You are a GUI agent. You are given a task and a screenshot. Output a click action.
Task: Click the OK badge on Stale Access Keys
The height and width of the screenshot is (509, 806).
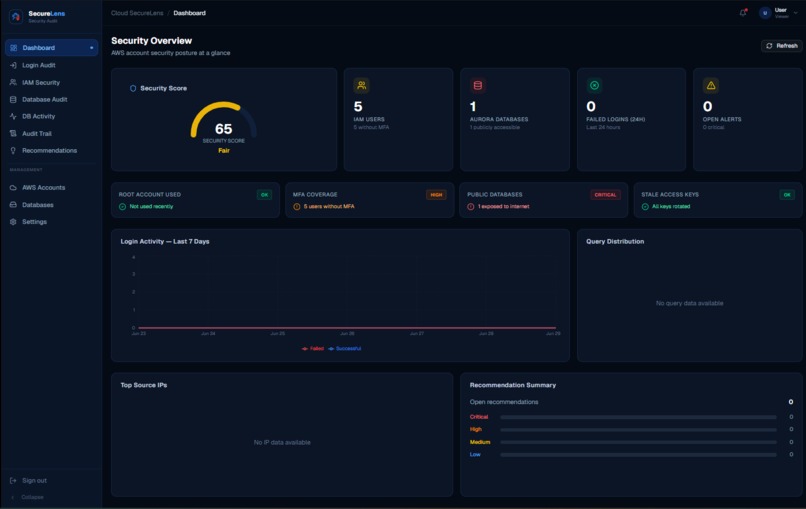787,195
